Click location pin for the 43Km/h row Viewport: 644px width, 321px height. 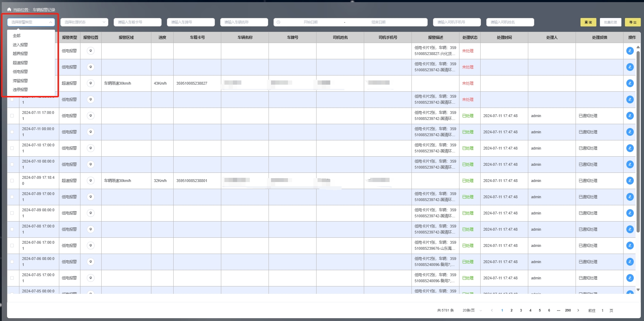click(x=91, y=83)
